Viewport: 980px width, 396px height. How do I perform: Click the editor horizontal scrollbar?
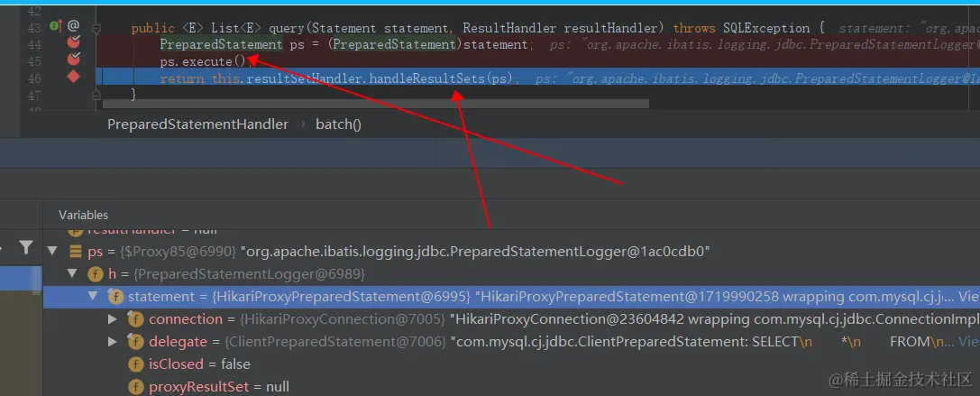point(375,104)
